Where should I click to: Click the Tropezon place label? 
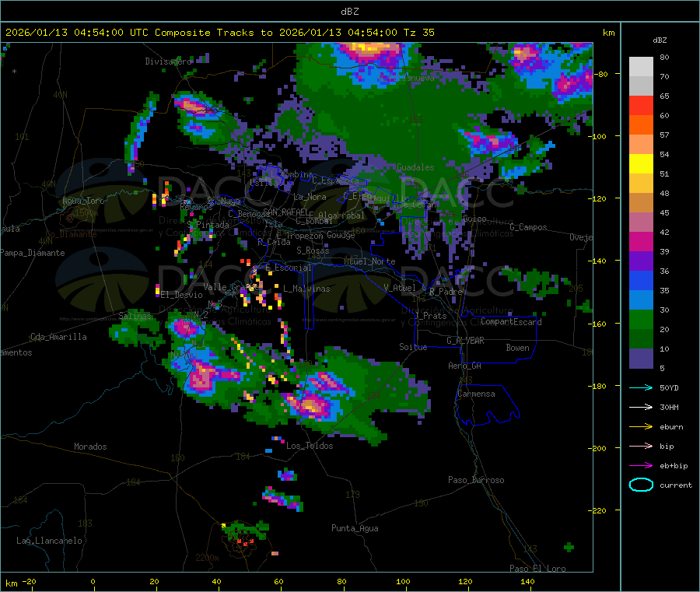pyautogui.click(x=305, y=235)
